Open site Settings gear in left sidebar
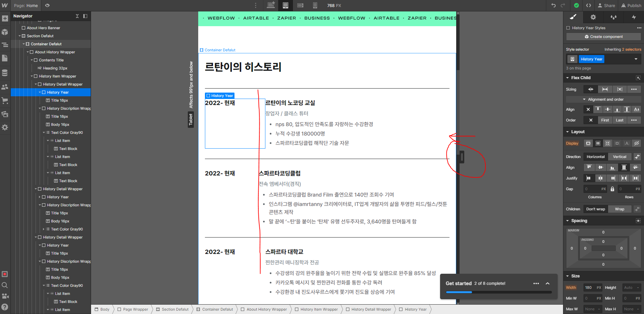Image resolution: width=644 pixels, height=314 pixels. pyautogui.click(x=5, y=127)
